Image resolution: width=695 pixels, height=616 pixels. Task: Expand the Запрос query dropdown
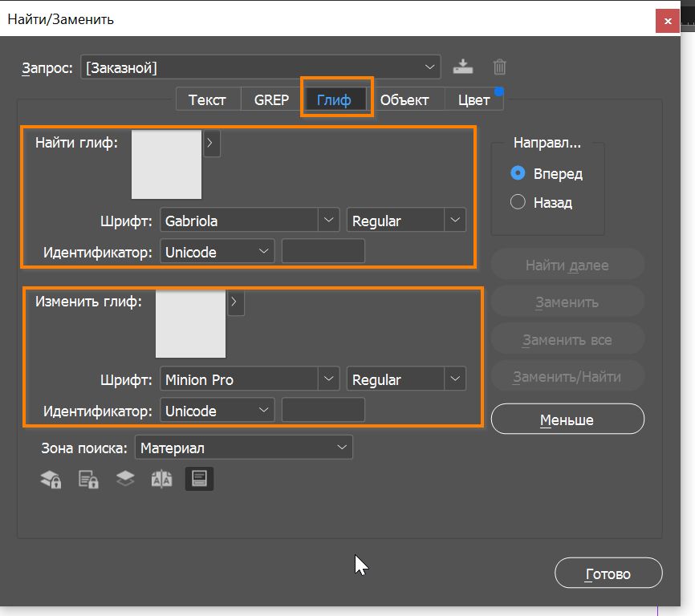(429, 67)
